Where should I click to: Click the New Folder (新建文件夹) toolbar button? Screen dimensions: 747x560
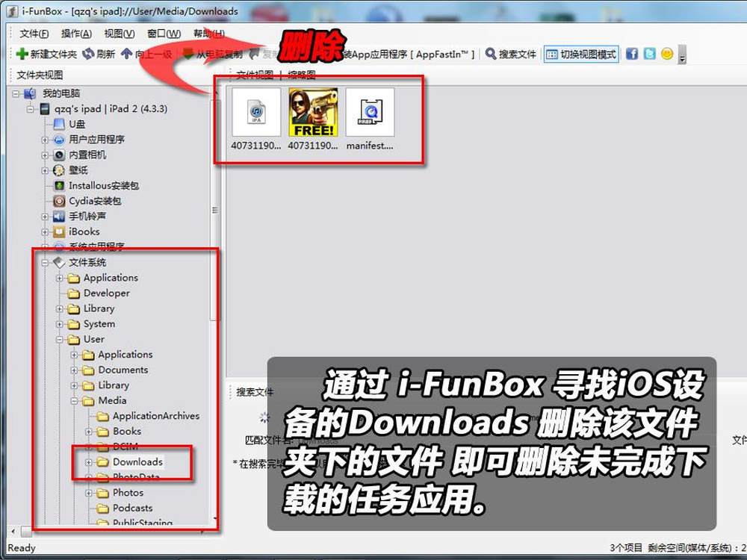click(46, 55)
